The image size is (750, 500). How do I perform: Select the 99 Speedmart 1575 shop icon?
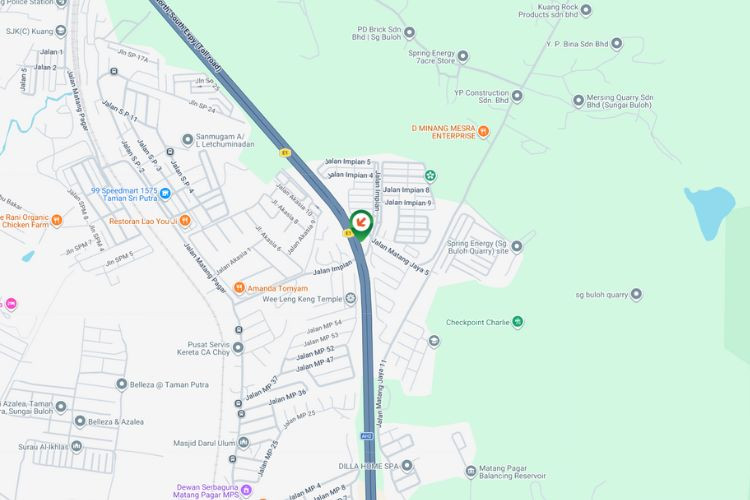pos(165,194)
